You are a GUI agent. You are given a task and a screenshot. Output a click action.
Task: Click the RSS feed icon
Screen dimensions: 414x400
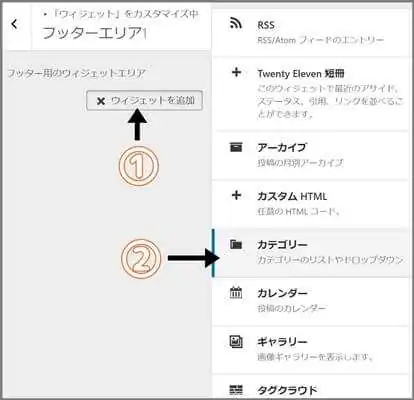tap(236, 24)
